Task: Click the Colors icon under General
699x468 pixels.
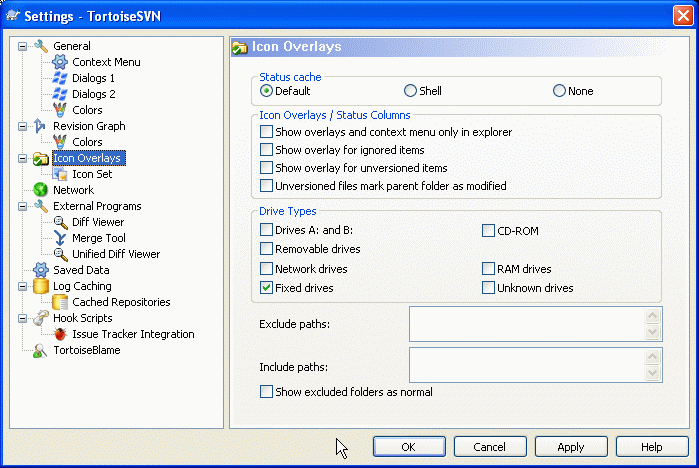Action: 60,110
